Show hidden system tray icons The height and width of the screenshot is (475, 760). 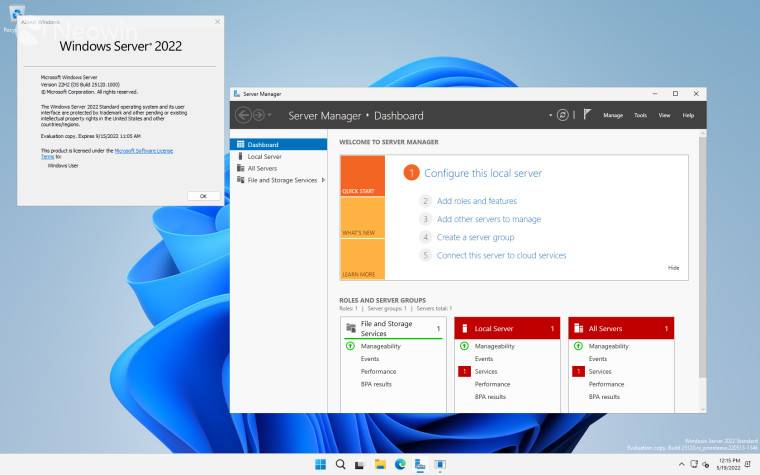(681, 464)
